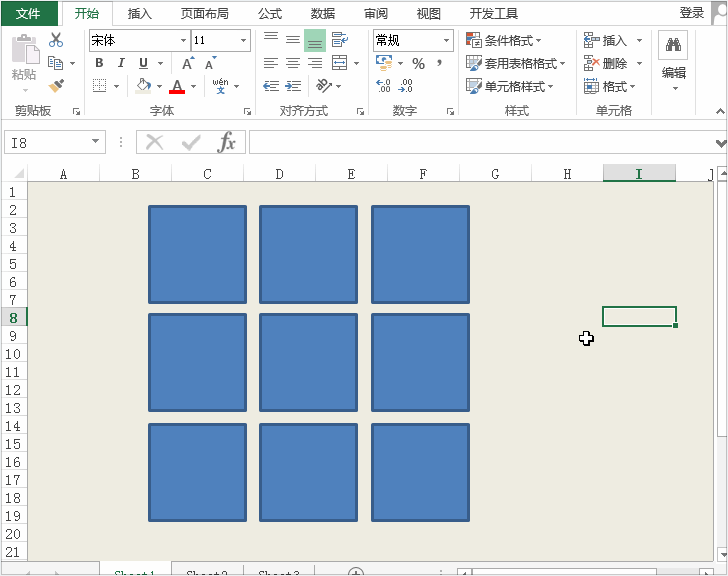The height and width of the screenshot is (576, 728).
Task: Select the top-left blue square shape
Action: click(x=197, y=254)
